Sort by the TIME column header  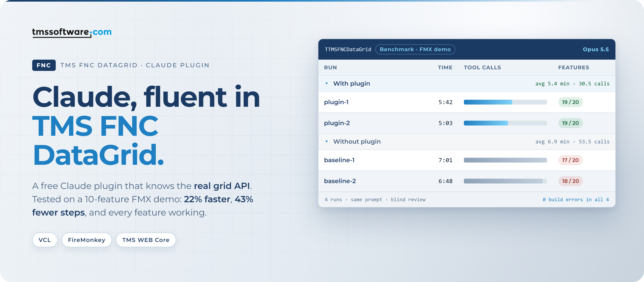click(x=445, y=67)
